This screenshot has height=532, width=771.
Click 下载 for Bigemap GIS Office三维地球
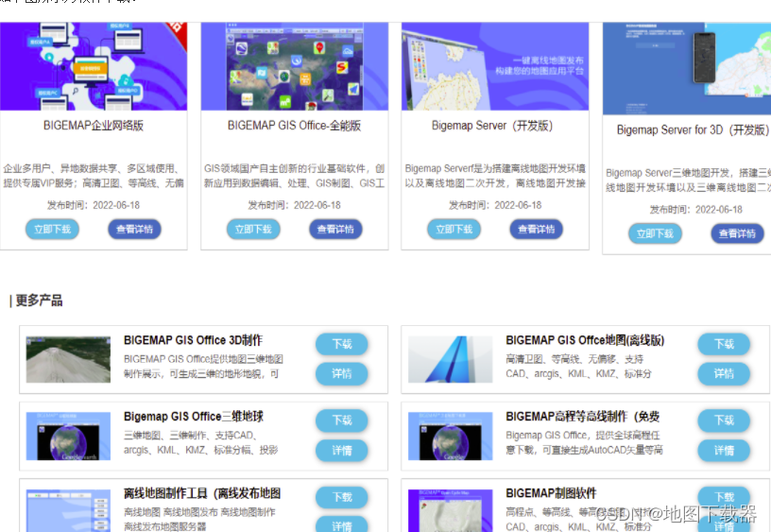click(342, 420)
